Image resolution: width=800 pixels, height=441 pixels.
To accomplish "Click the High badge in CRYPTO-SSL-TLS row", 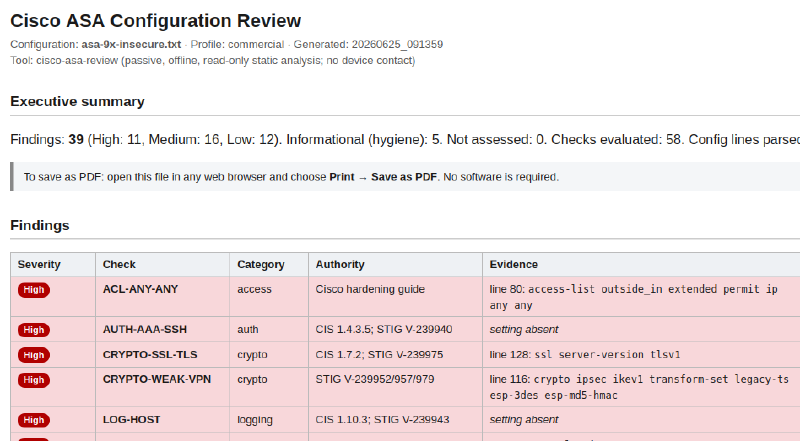I will [x=34, y=355].
